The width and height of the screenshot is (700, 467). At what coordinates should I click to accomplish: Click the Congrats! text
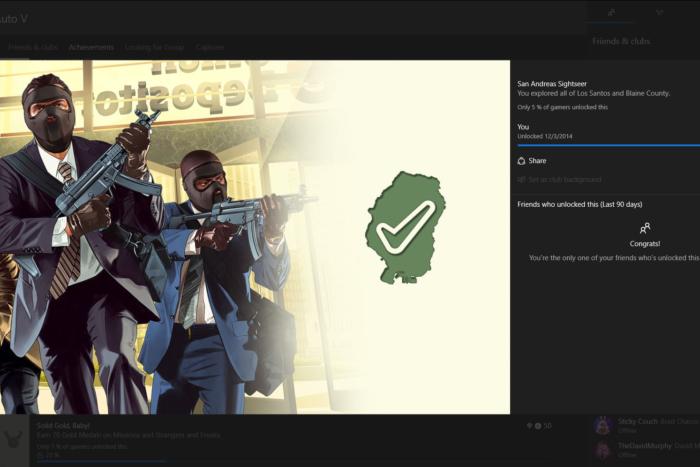[645, 244]
